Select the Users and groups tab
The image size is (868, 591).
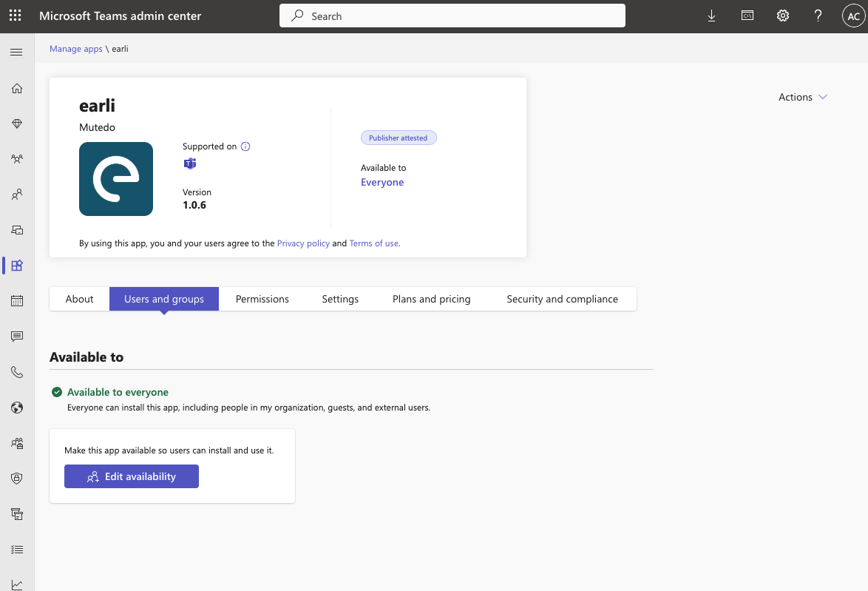click(164, 299)
